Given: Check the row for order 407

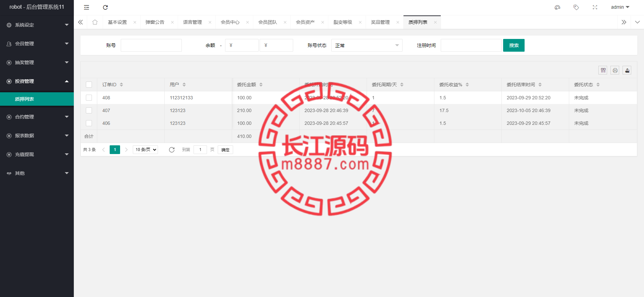Looking at the screenshot, I should (x=89, y=110).
